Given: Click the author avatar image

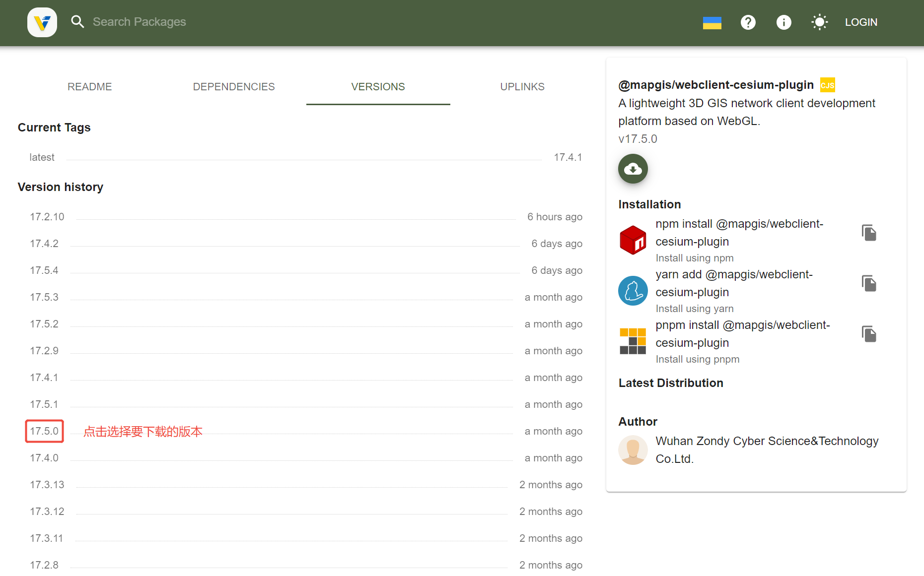Looking at the screenshot, I should (x=633, y=450).
